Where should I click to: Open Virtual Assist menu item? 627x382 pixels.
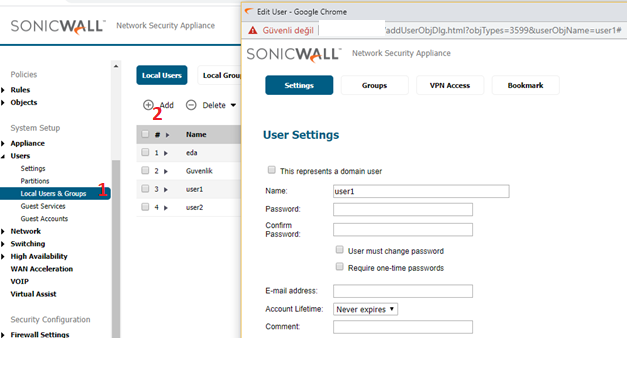[x=33, y=294]
